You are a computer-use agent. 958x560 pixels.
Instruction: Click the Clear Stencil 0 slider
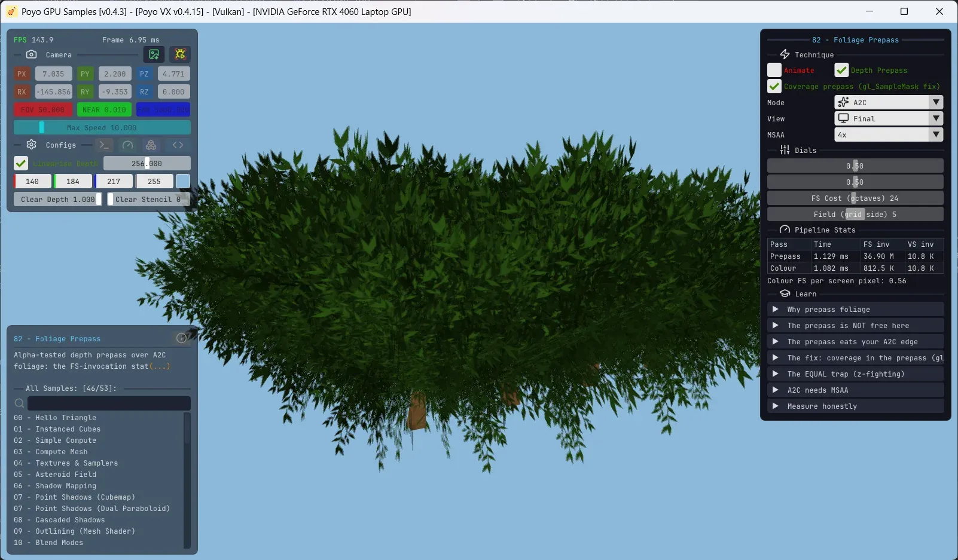click(x=148, y=199)
